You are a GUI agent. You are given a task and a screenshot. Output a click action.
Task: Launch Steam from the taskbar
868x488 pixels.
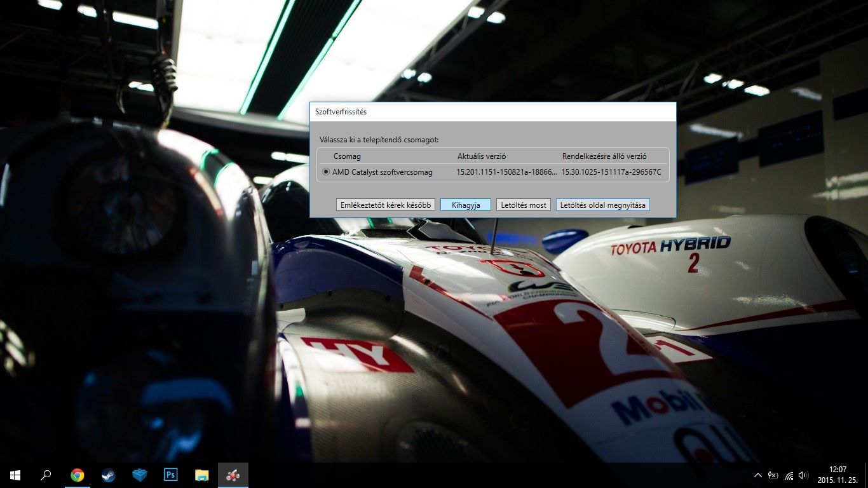tap(108, 475)
